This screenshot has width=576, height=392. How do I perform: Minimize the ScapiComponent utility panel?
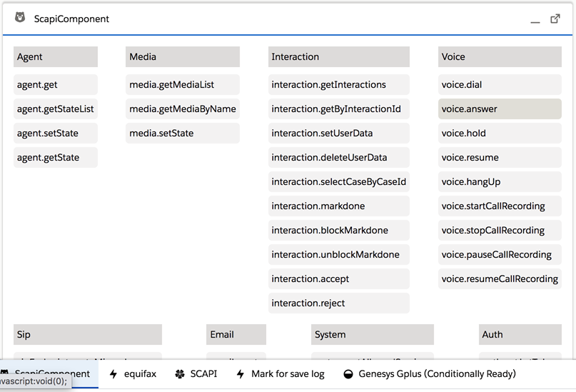[x=535, y=19]
